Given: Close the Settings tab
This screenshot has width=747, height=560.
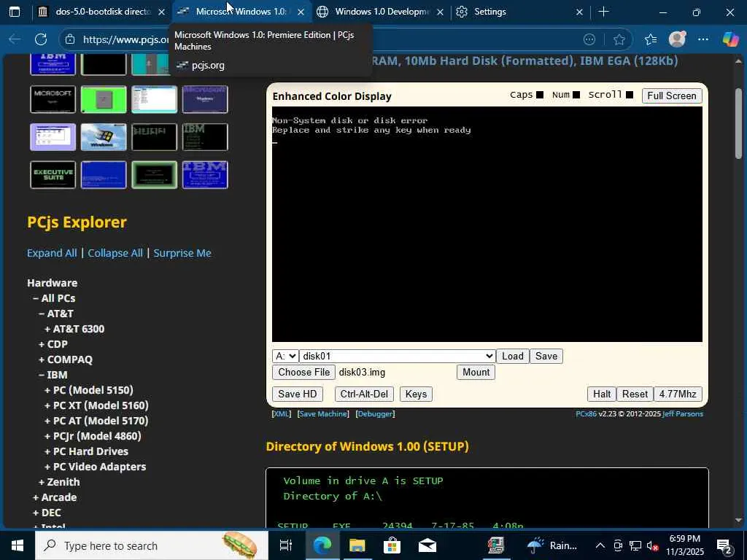Looking at the screenshot, I should pyautogui.click(x=579, y=12).
